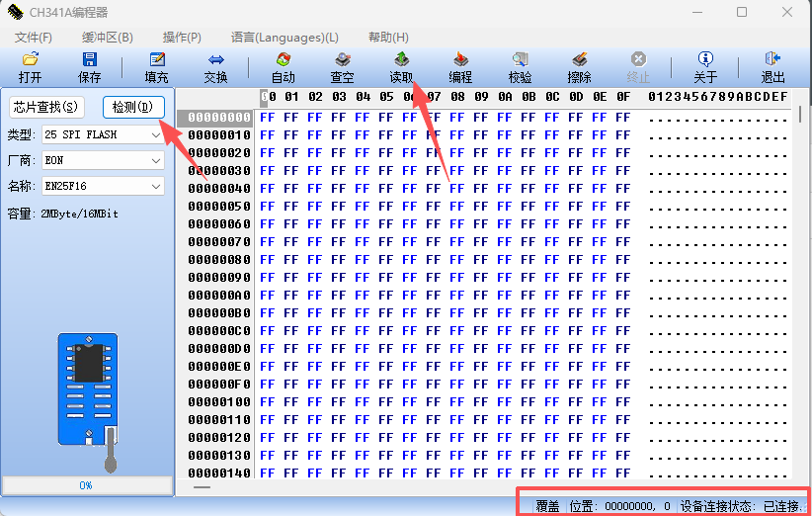Click the 容量: 2MByte/16MBit capacity text
The width and height of the screenshot is (812, 516).
[62, 214]
